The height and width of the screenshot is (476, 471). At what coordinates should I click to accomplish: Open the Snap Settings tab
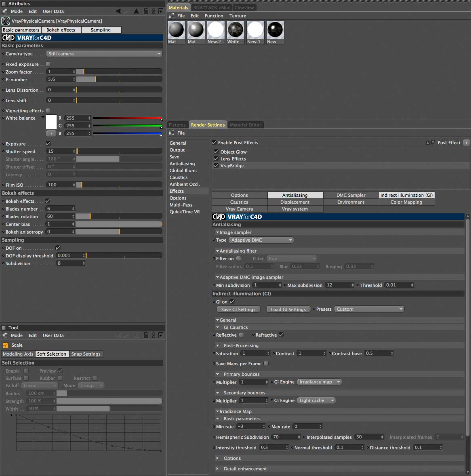click(x=86, y=354)
